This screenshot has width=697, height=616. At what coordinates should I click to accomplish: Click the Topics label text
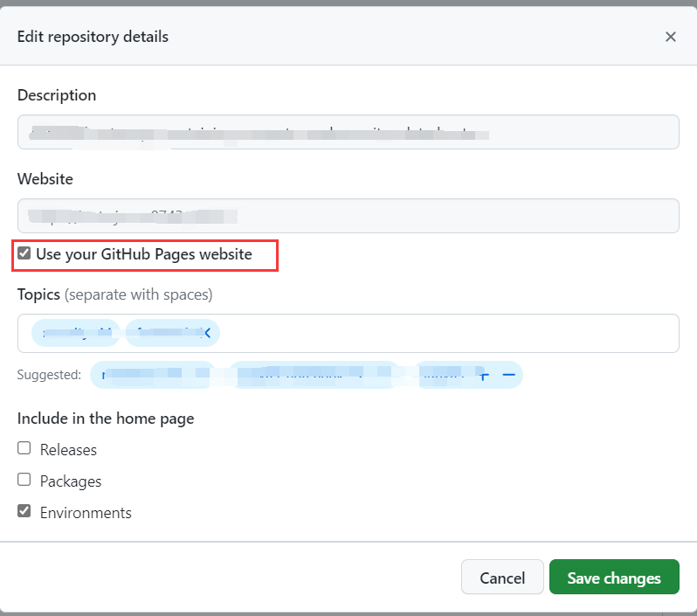[x=38, y=294]
